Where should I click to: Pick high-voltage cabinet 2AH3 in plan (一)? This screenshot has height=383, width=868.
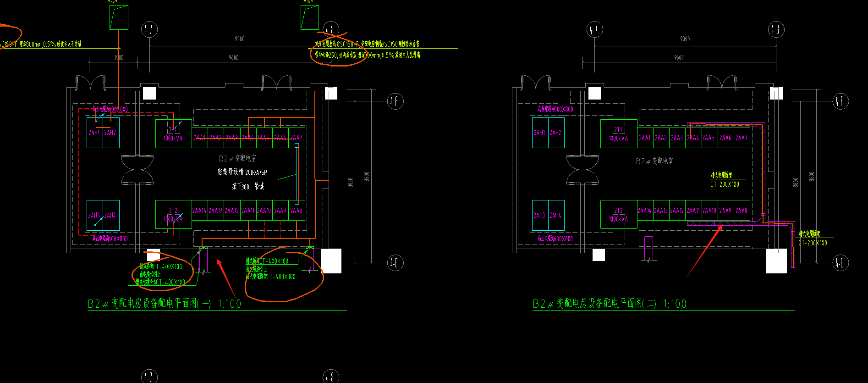(x=94, y=215)
